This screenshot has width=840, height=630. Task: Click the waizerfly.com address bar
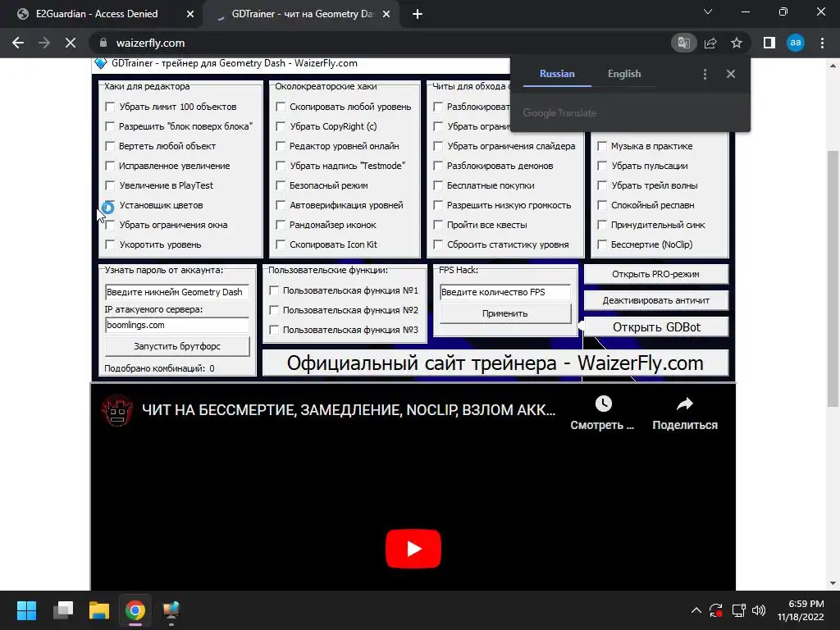point(381,43)
